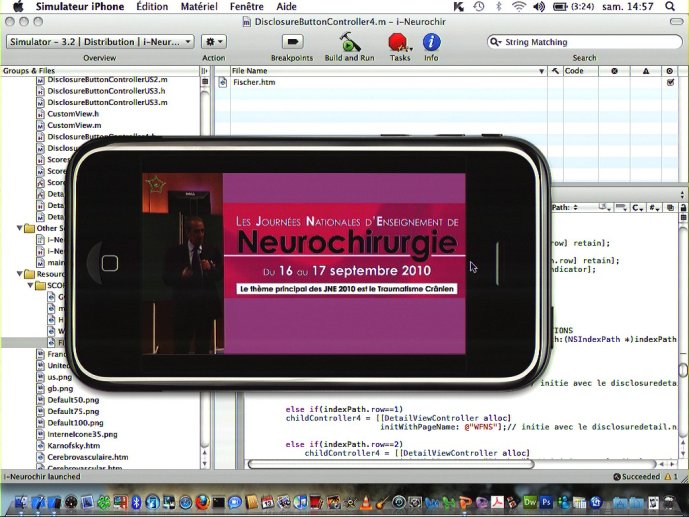Viewport: 689px width, 517px height.
Task: Open the Action gear dropdown
Action: point(214,42)
